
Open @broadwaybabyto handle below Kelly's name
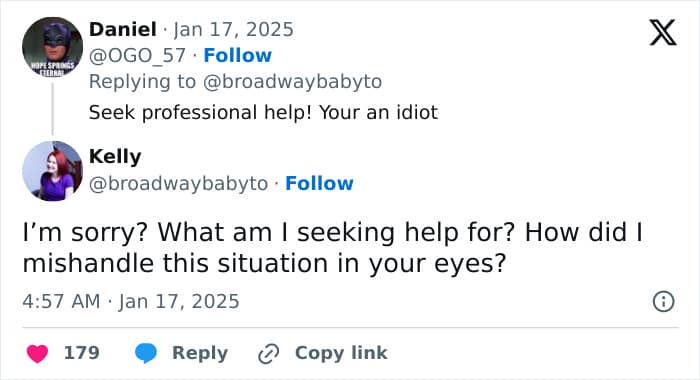pos(178,184)
